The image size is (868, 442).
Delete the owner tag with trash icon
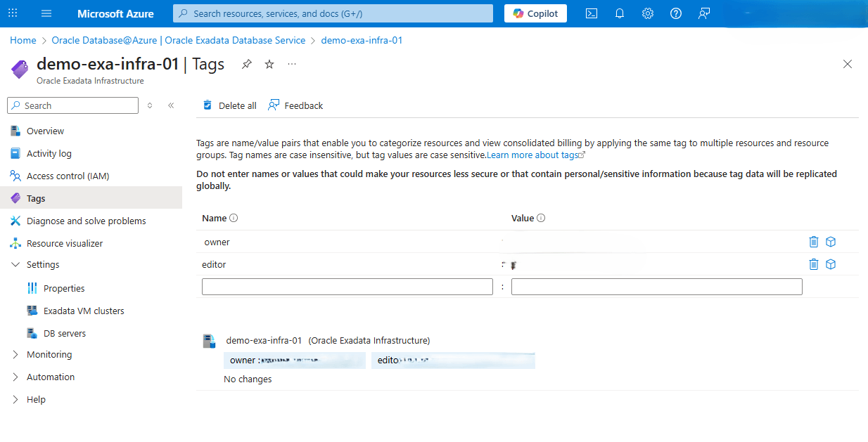pos(814,242)
